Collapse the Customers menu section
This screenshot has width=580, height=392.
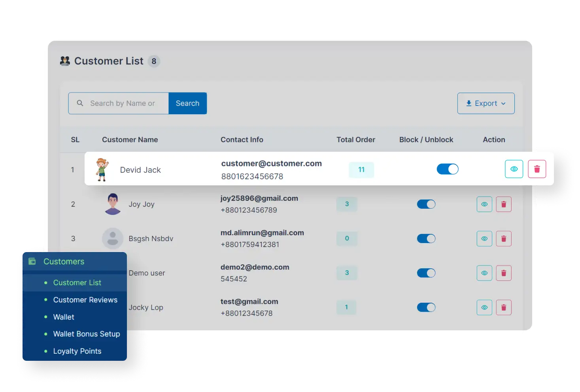63,261
